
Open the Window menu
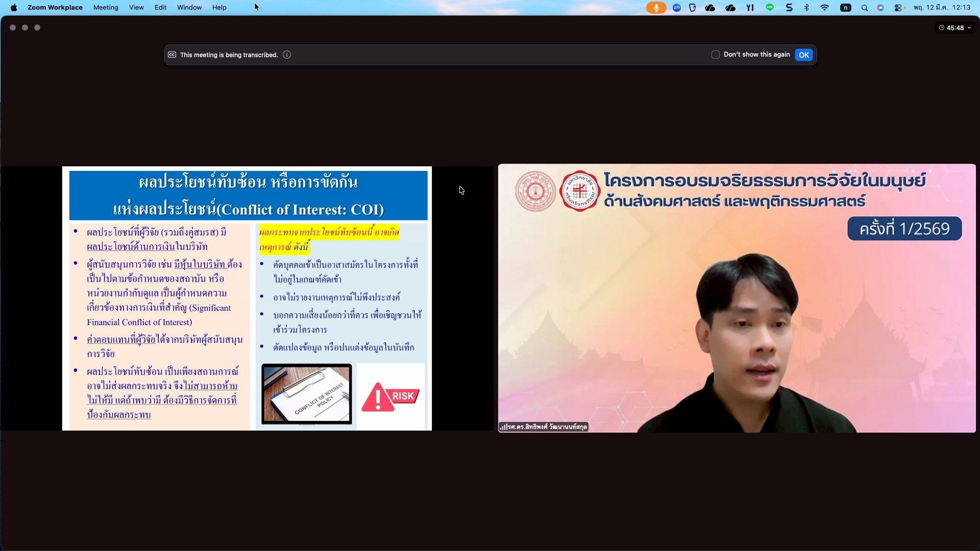point(189,8)
